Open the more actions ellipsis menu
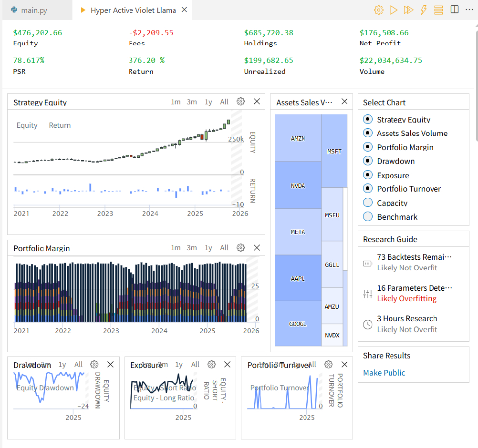Screen dimensions: 478x448 point(469,10)
